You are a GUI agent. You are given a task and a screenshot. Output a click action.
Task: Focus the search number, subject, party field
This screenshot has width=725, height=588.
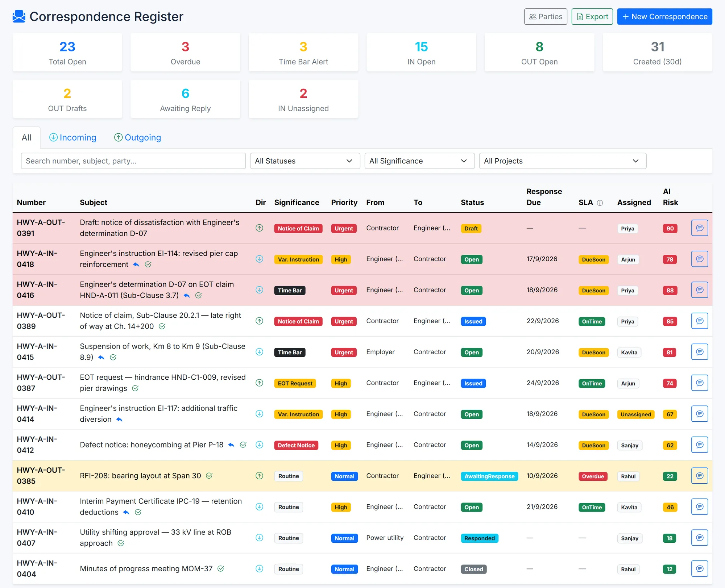tap(133, 161)
